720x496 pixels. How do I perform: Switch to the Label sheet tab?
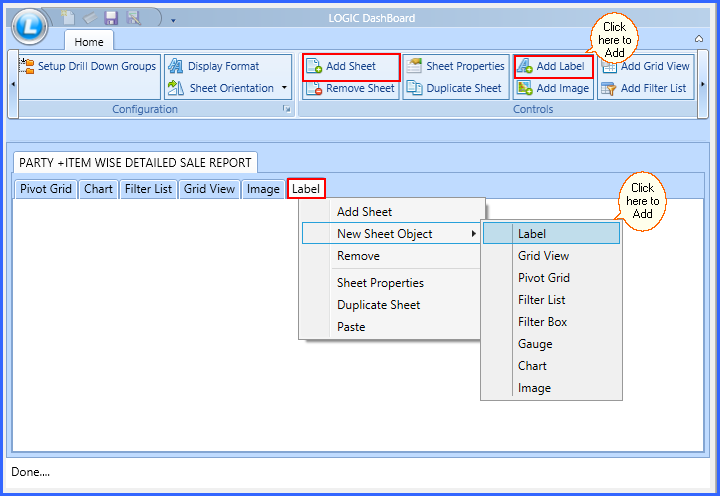pos(306,189)
